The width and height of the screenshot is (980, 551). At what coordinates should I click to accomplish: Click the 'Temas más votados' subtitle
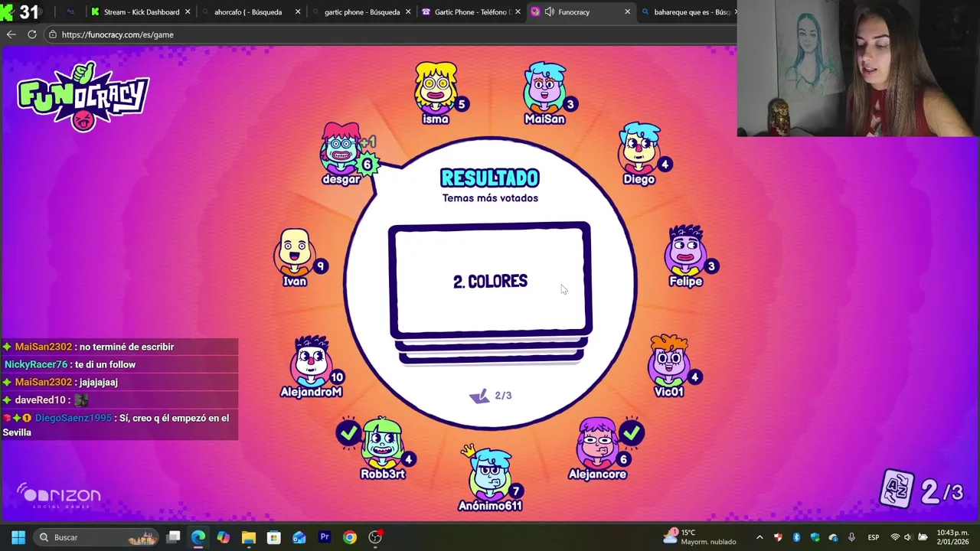pyautogui.click(x=490, y=198)
